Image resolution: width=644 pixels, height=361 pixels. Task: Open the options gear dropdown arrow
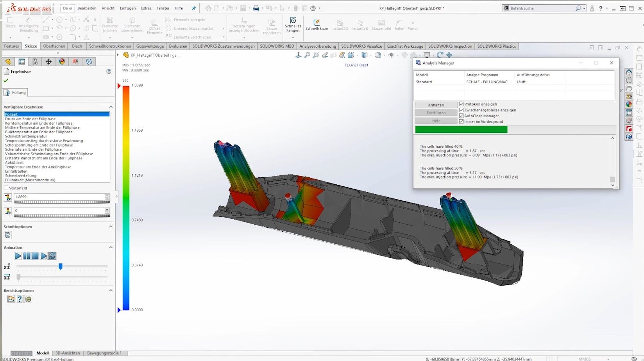click(x=319, y=8)
